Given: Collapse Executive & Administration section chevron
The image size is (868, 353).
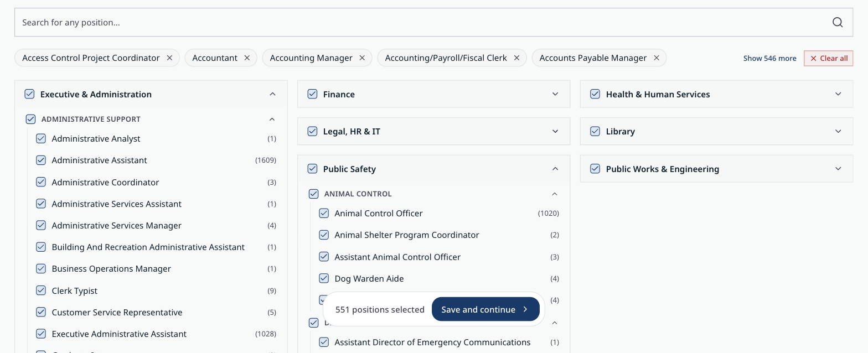Looking at the screenshot, I should 272,94.
